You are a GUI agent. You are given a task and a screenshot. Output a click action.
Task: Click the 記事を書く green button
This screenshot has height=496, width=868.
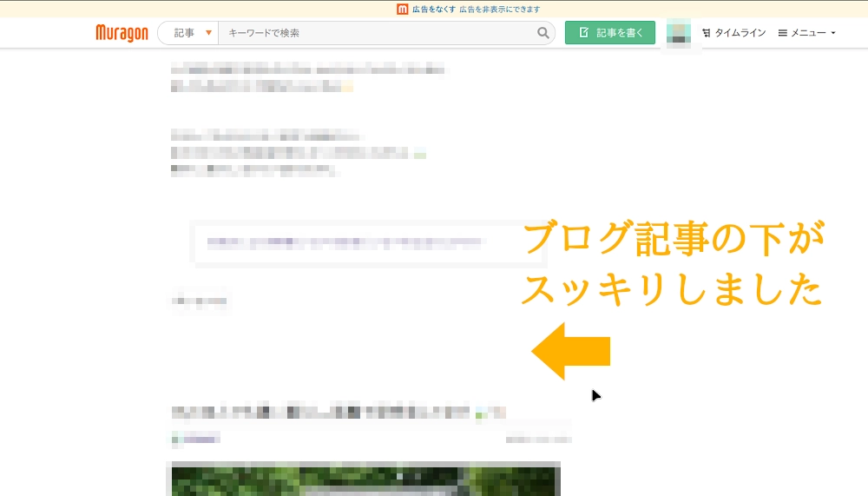pos(610,33)
